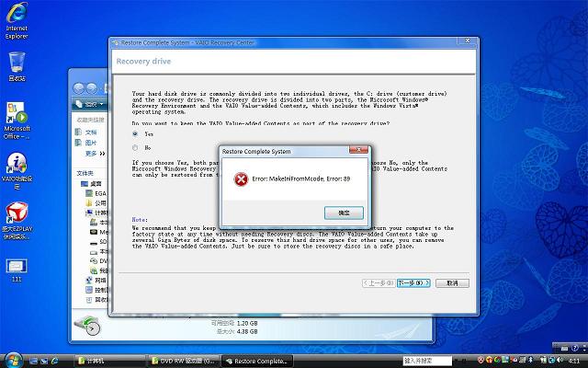The width and height of the screenshot is (588, 368).
Task: Click Switch Between Windows quick launch icon
Action: click(x=44, y=361)
